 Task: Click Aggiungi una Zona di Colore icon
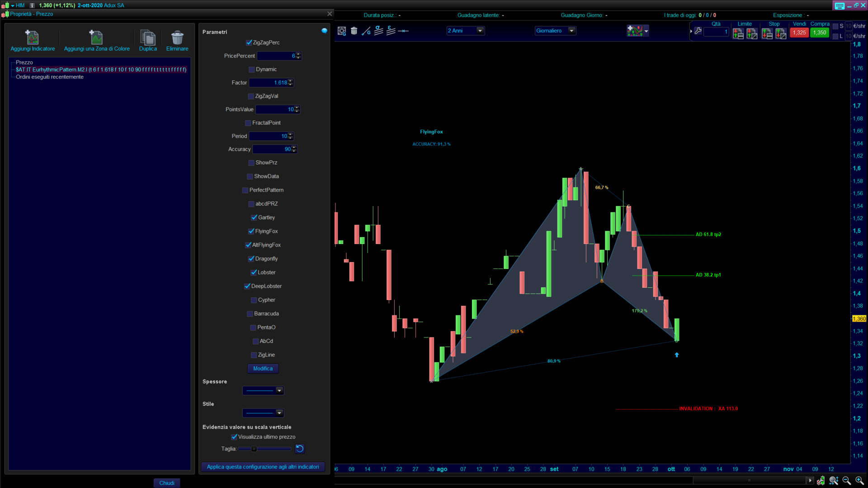coord(96,37)
